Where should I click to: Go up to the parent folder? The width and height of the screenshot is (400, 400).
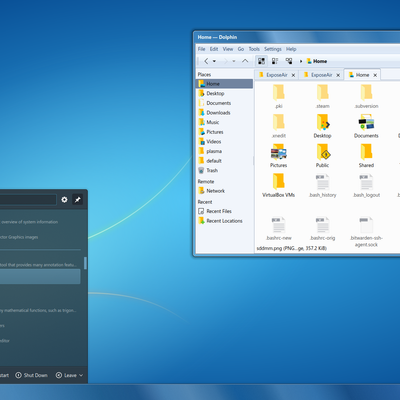[245, 61]
